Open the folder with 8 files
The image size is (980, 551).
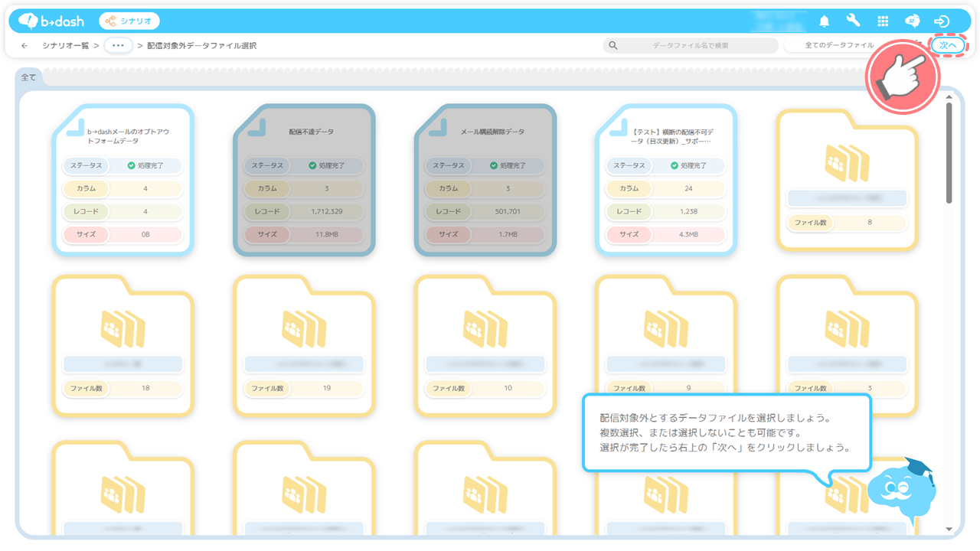pos(847,179)
